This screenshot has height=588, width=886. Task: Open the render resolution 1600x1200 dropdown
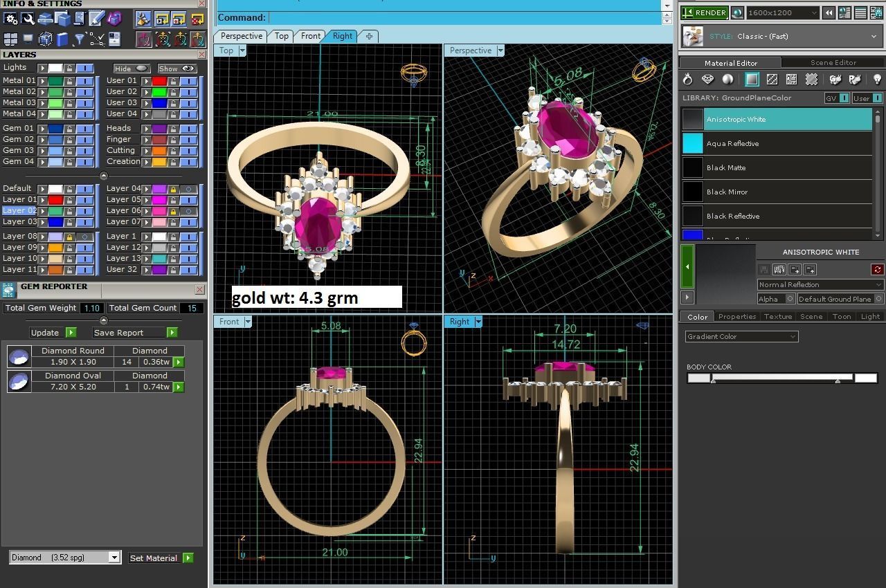783,12
